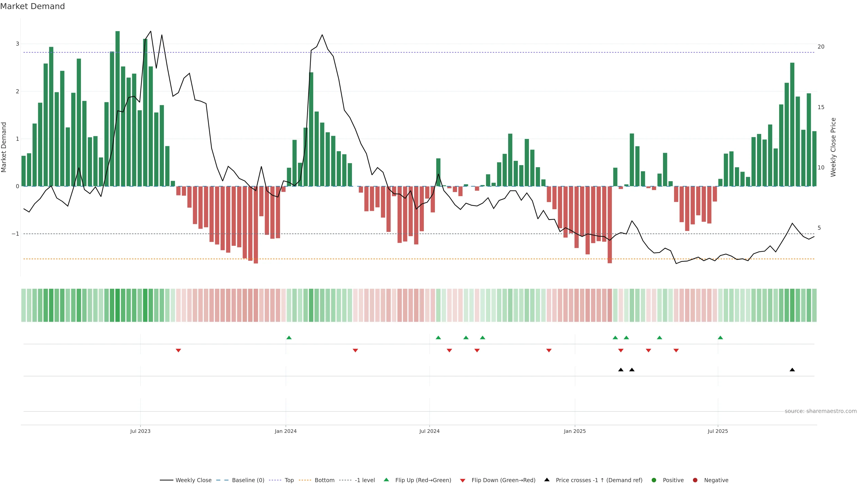Image resolution: width=868 pixels, height=488 pixels.
Task: Click the last black triangle marker after Jul 2025
Action: coord(792,370)
